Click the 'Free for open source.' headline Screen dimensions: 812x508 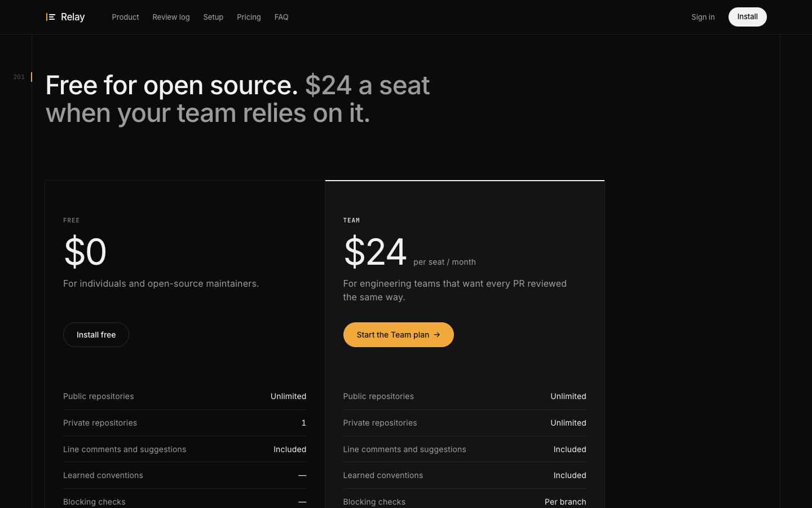click(x=171, y=85)
